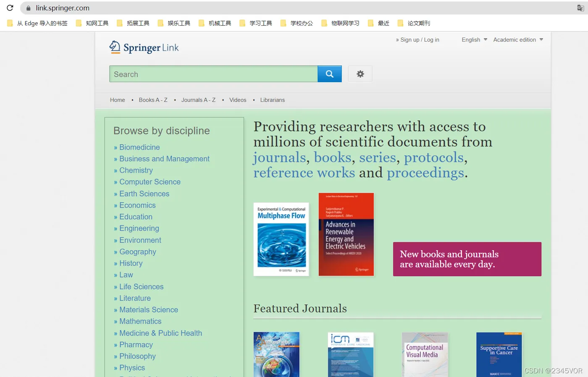Open Books A - Z menu item

[153, 100]
